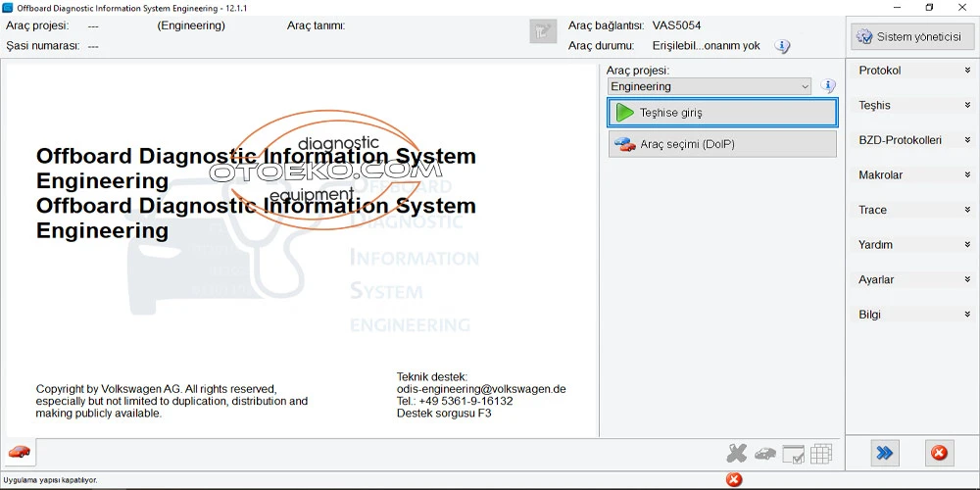Maximize or restore the ODIS window
This screenshot has width=980, height=490.
(929, 8)
